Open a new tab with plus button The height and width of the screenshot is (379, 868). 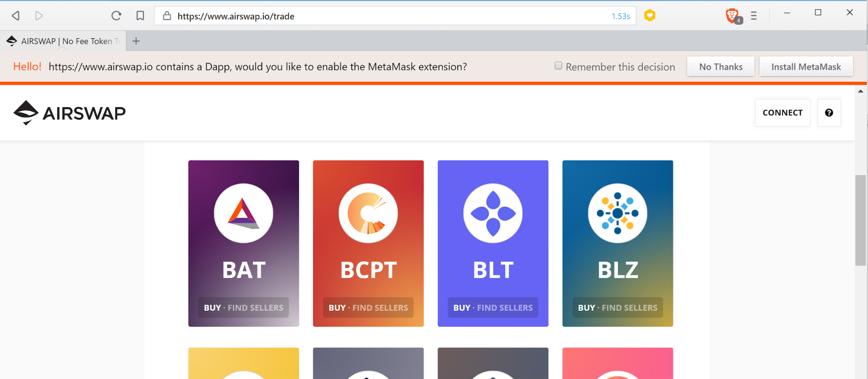[x=136, y=41]
